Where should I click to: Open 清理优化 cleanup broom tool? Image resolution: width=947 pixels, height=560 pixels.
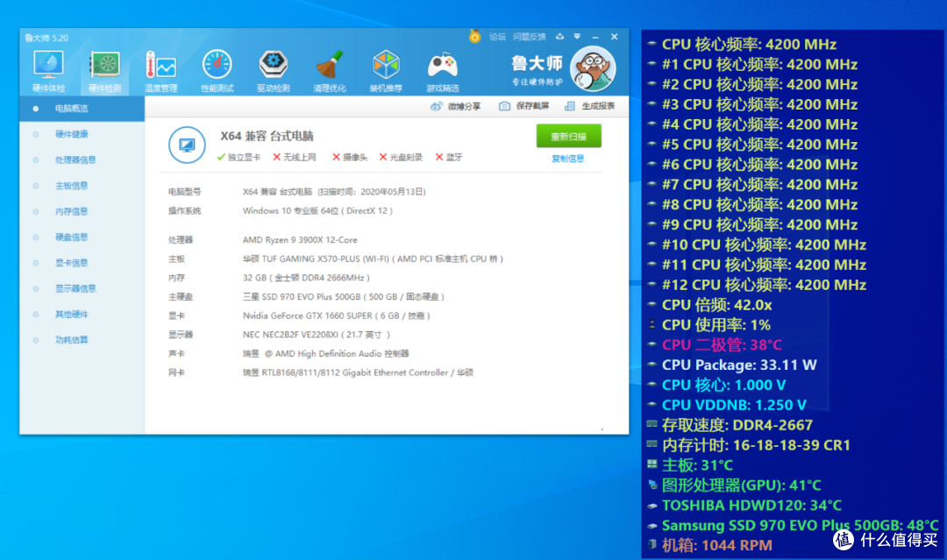[329, 71]
